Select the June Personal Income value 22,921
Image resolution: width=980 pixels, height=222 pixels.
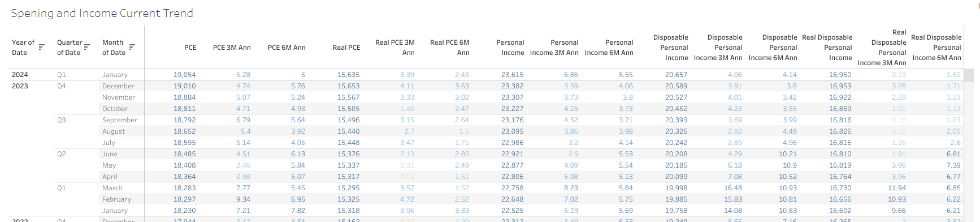(x=513, y=154)
